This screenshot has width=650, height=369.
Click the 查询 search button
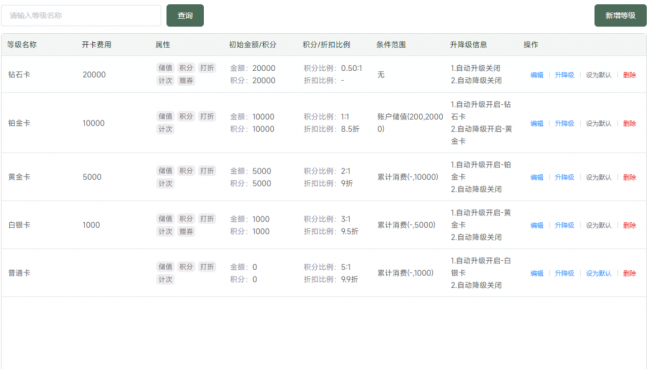(x=185, y=16)
